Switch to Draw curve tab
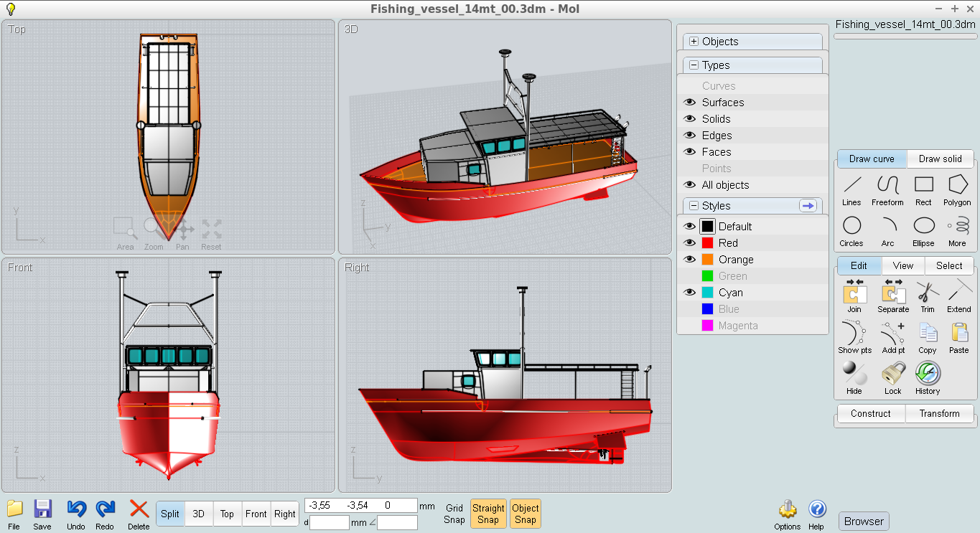The height and width of the screenshot is (533, 980). [x=872, y=159]
